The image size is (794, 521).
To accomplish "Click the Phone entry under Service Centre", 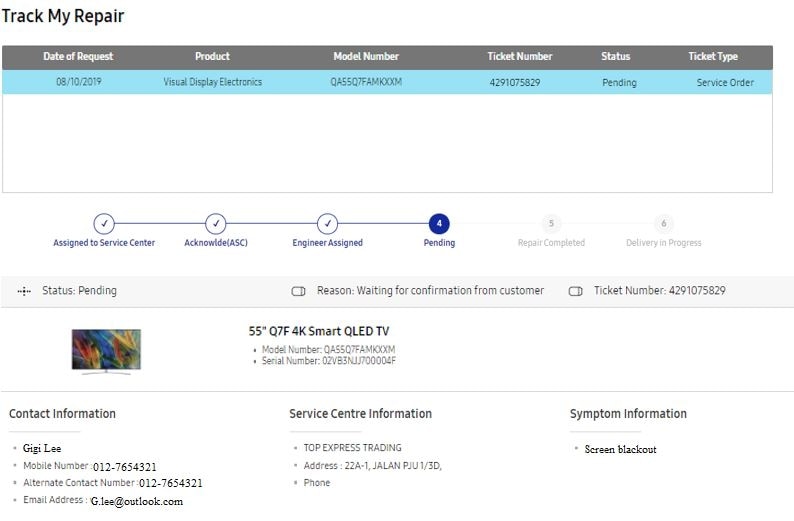I will tap(317, 483).
